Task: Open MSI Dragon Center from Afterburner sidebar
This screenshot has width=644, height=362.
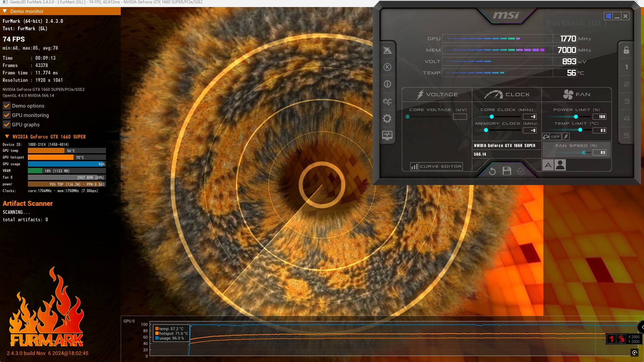Action: click(x=387, y=50)
